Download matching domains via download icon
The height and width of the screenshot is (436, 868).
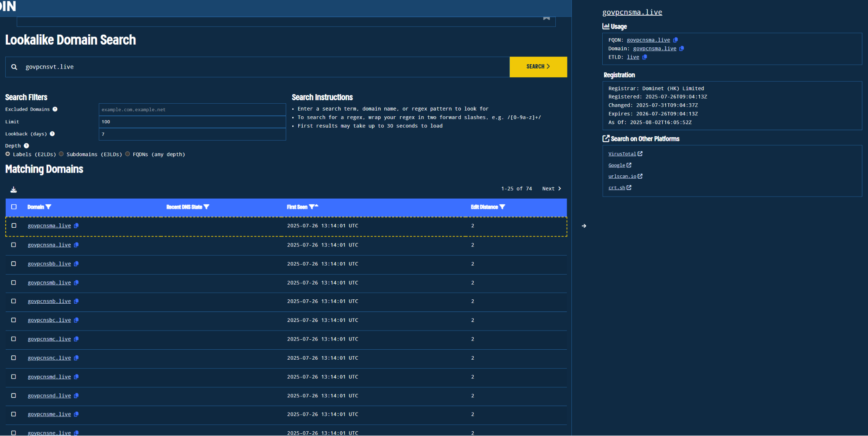click(13, 190)
